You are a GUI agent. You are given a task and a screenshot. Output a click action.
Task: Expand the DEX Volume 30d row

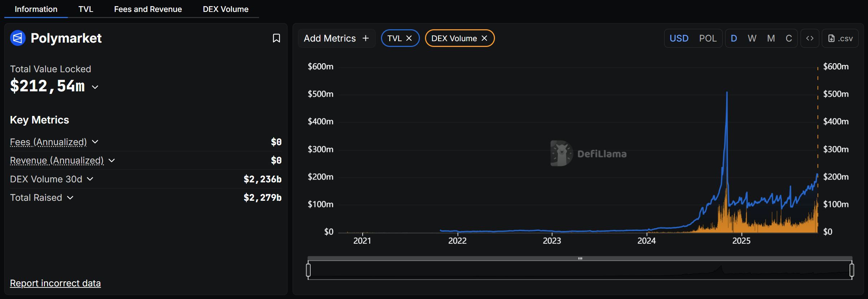coord(90,179)
